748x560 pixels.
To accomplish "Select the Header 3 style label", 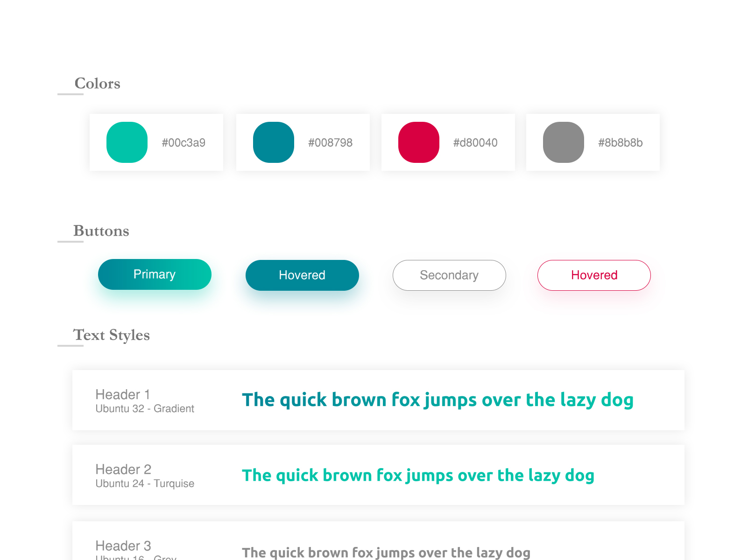I will 123,546.
